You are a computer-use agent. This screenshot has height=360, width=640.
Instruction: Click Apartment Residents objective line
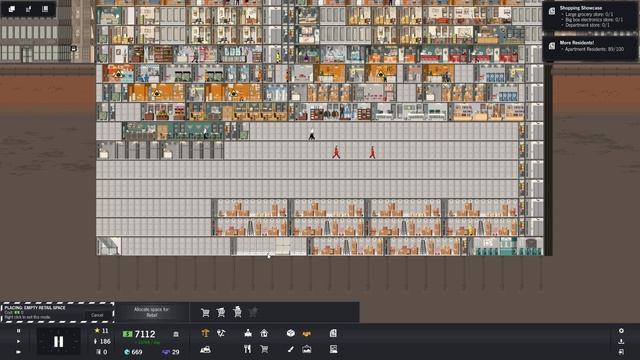pyautogui.click(x=593, y=49)
